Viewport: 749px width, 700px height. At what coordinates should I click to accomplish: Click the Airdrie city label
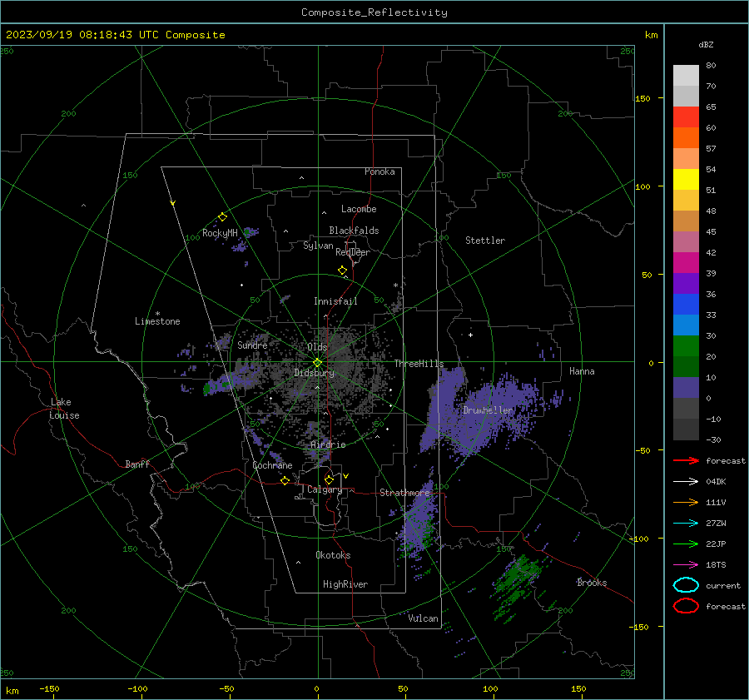tap(328, 444)
